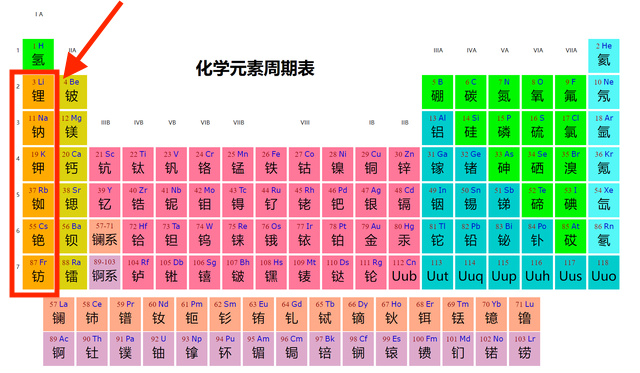The width and height of the screenshot is (640, 373).
Task: Select the titanium cell 22 Ti
Action: [x=138, y=164]
